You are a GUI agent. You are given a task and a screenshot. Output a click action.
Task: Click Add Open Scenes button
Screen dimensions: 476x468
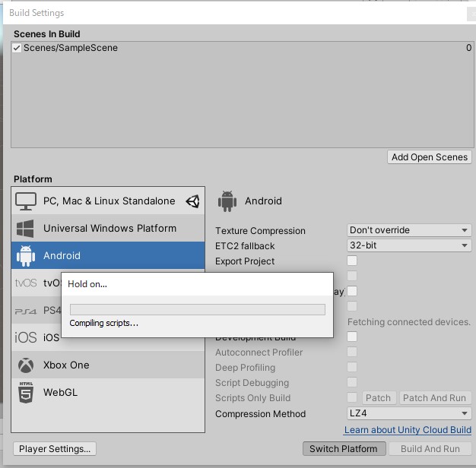coord(430,157)
